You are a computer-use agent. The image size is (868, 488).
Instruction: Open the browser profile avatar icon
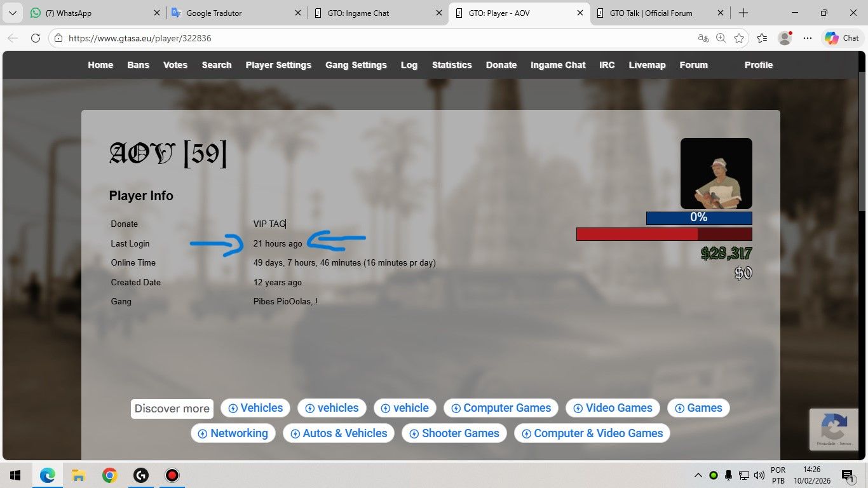(785, 38)
